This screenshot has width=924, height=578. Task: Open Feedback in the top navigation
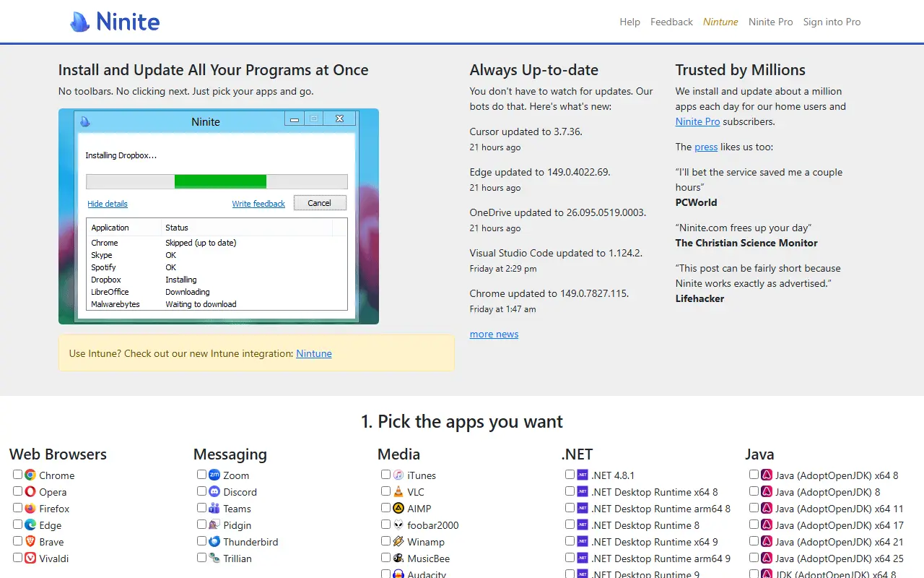[x=671, y=22]
